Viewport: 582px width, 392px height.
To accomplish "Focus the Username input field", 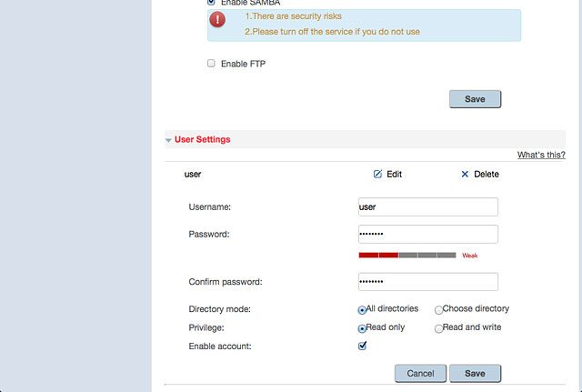I will (428, 206).
